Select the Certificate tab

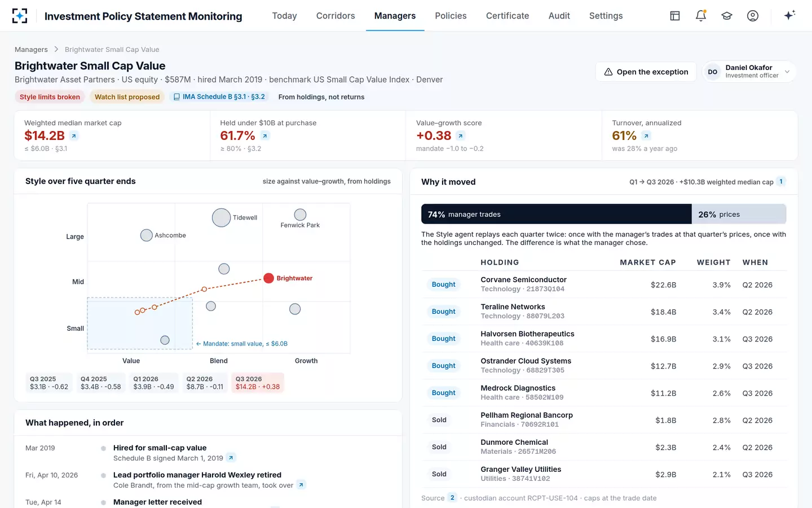(507, 16)
